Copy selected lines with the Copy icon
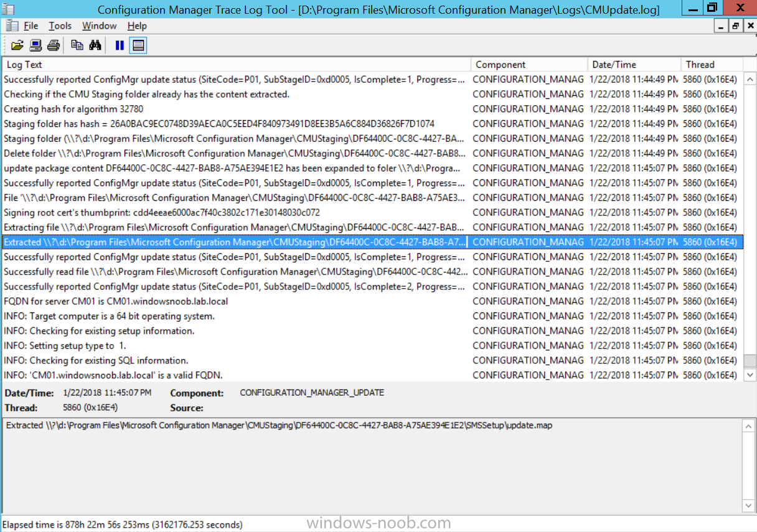 tap(77, 45)
